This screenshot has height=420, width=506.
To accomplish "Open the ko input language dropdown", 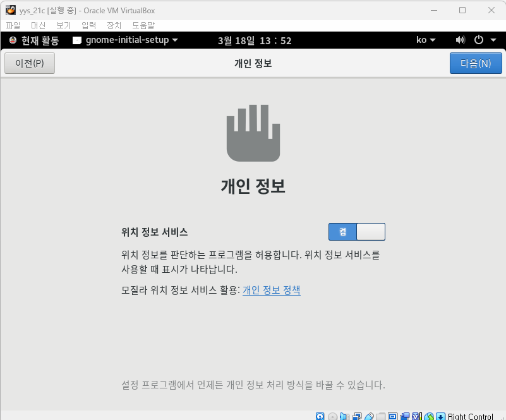I will (x=426, y=40).
